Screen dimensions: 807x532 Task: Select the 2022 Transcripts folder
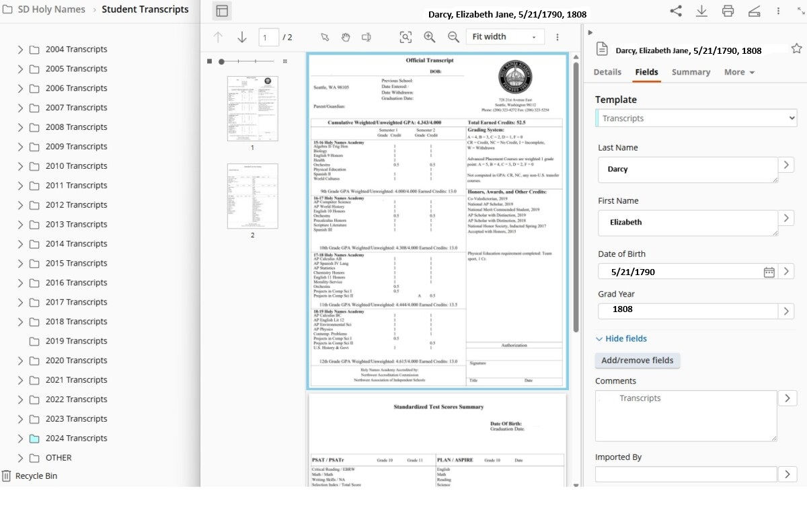[x=77, y=400]
